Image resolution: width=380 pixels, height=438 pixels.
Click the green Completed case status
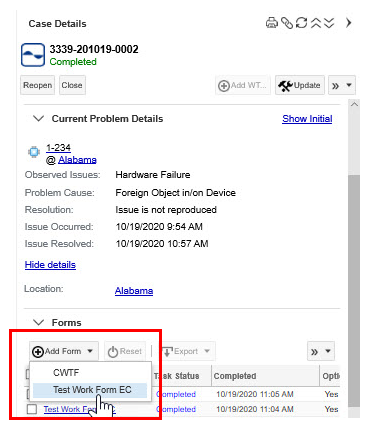click(73, 62)
